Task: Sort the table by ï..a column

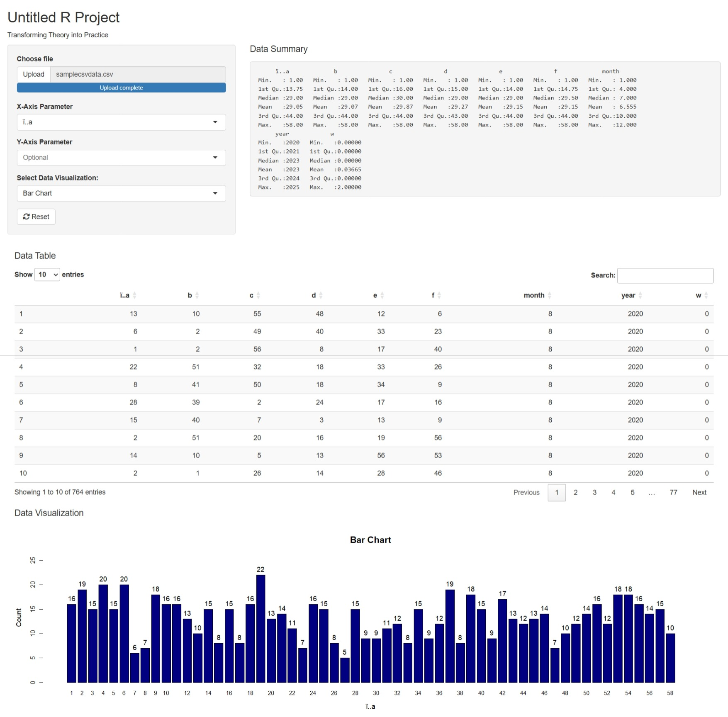Action: click(x=128, y=295)
